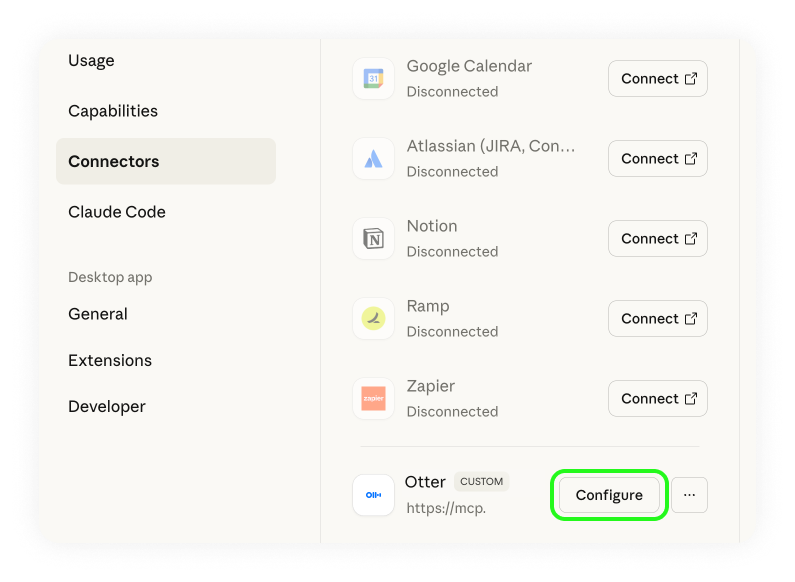Open Claude Code settings
Screen dimensions: 795x582
[117, 212]
